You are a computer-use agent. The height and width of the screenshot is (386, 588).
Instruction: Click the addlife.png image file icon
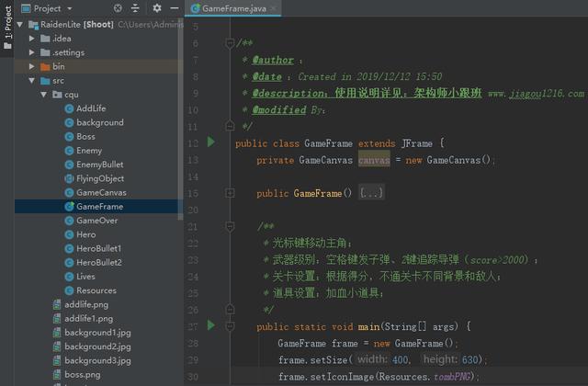tap(57, 304)
